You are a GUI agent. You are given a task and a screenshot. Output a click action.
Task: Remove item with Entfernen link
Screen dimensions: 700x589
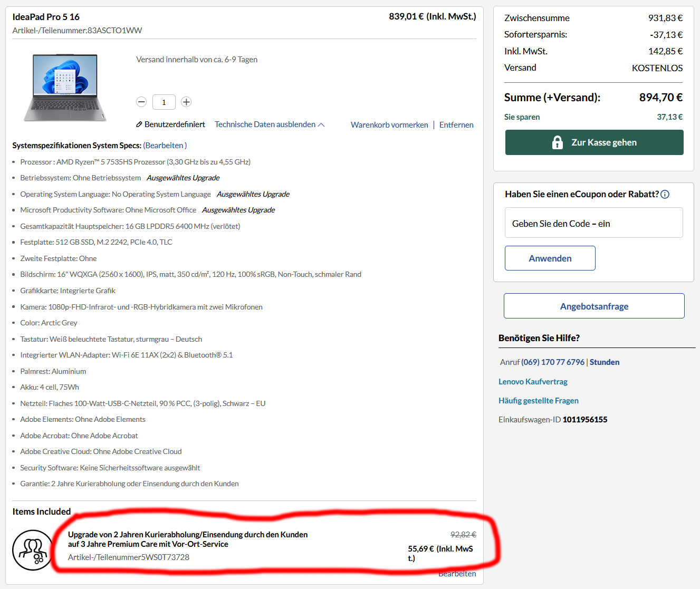pos(456,125)
